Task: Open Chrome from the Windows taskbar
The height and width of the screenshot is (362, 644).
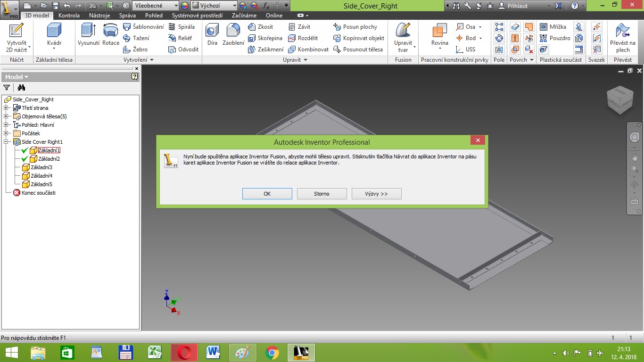Action: (272, 353)
